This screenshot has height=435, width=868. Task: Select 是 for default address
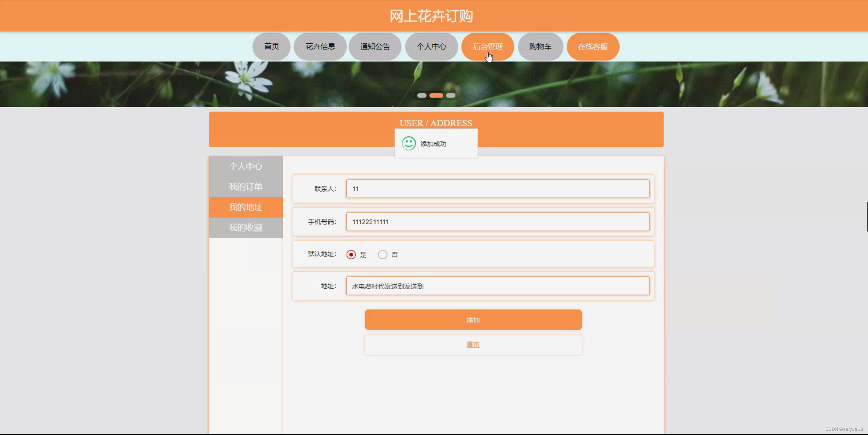[351, 254]
